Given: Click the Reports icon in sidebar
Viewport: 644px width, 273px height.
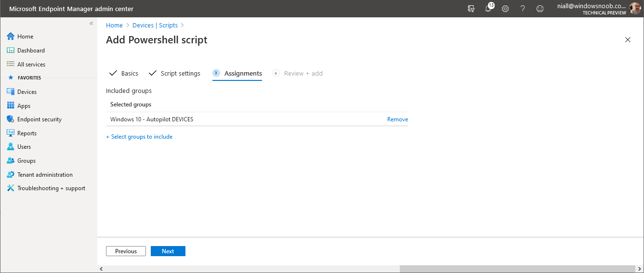Looking at the screenshot, I should (x=11, y=133).
